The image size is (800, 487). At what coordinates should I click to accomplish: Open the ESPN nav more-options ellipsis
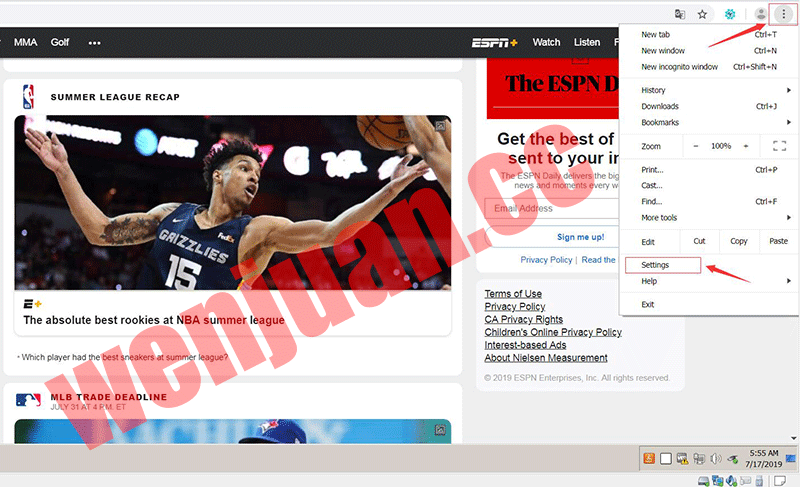click(x=94, y=43)
